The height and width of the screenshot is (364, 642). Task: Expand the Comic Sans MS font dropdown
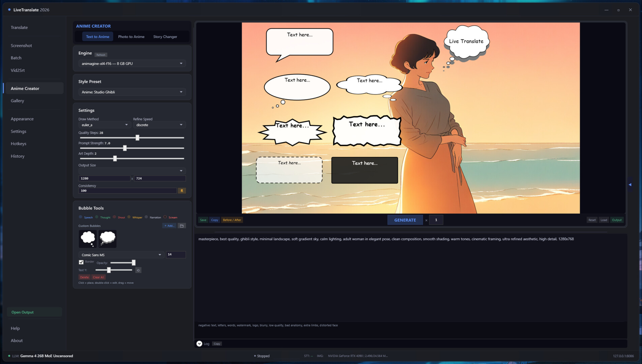tap(121, 255)
